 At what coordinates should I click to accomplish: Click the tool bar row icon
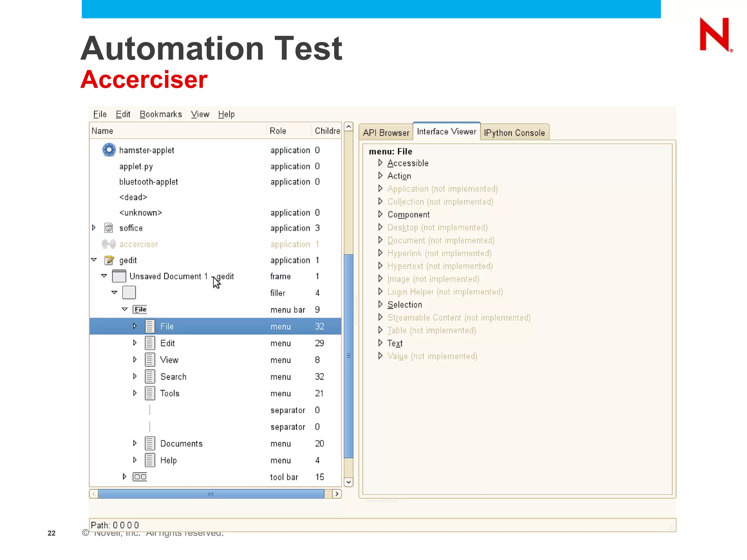[x=140, y=477]
